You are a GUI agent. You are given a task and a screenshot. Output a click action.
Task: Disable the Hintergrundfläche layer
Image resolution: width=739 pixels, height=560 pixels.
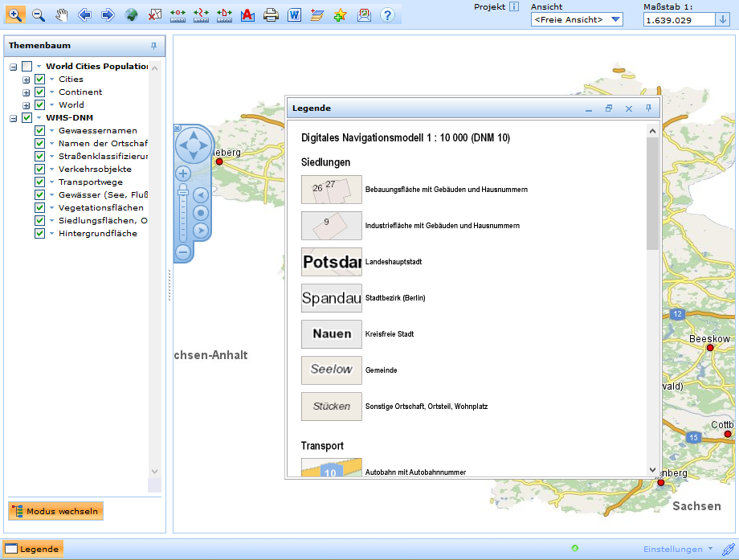click(39, 233)
